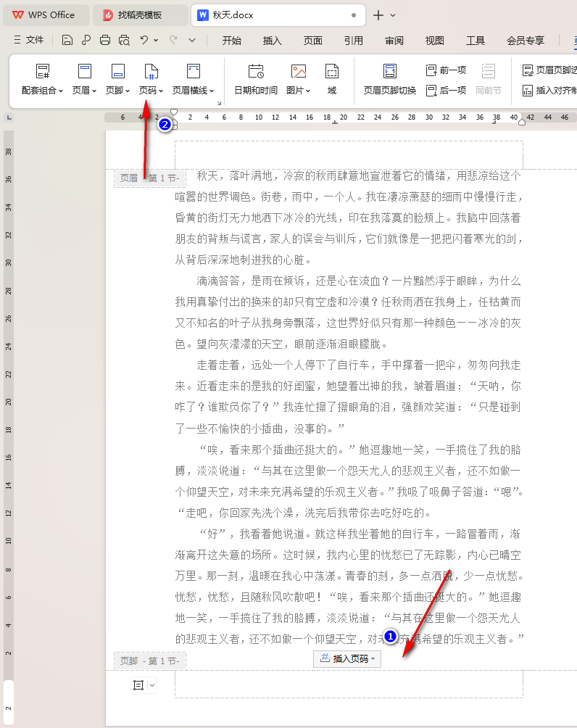Click 插入对齐制表位 alignment tab
Screen dimensions: 577x728
[x=549, y=90]
